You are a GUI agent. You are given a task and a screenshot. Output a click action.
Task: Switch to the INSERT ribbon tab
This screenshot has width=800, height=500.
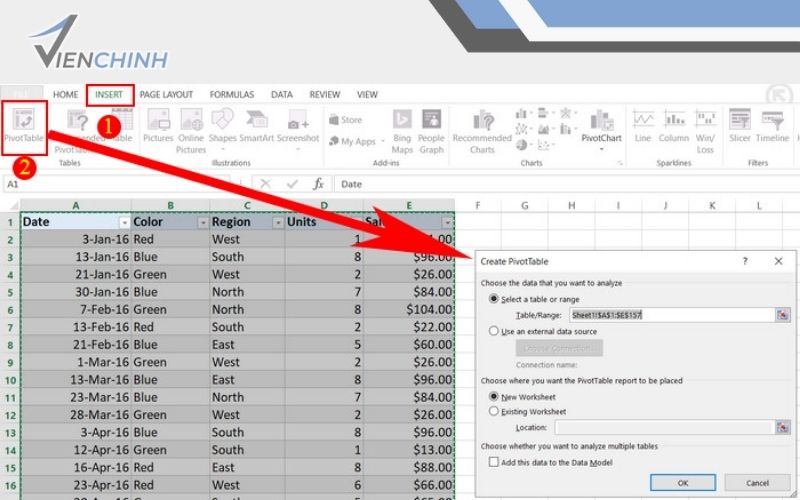click(109, 94)
